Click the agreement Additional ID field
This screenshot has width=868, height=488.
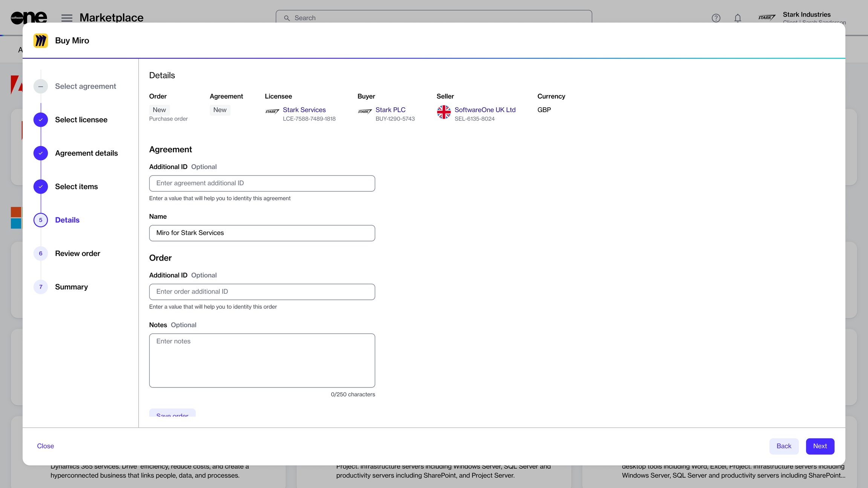click(x=262, y=183)
